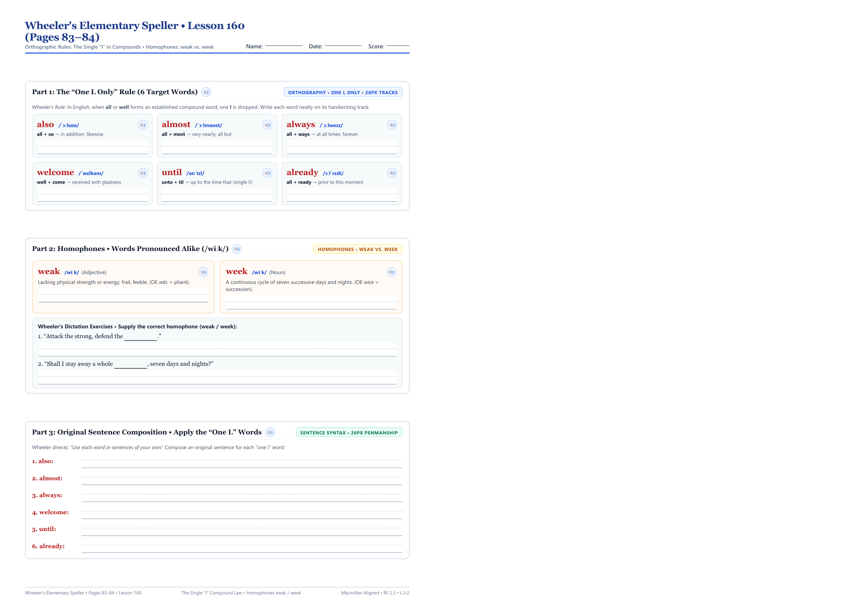Play audio for Part 3 heading
Viewport: 868px width, 614px height.
click(x=270, y=432)
